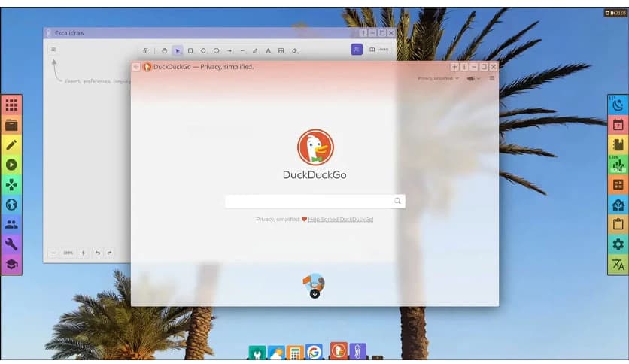
Task: Open the notes book icon in right panel
Action: (618, 144)
